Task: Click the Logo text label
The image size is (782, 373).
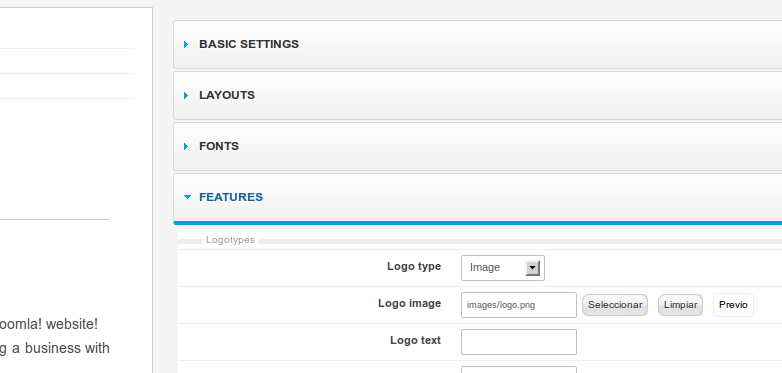Action: tap(415, 340)
